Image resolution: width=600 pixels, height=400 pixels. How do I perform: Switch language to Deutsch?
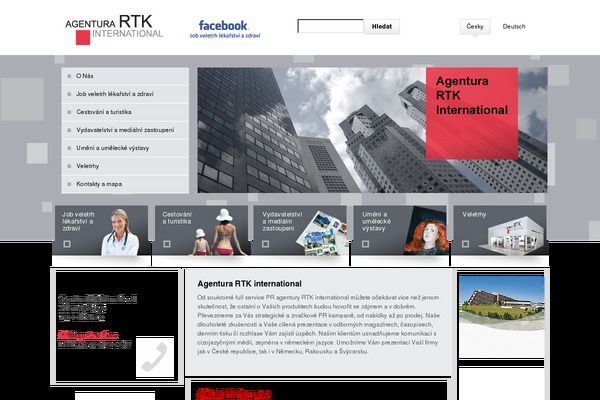point(514,26)
